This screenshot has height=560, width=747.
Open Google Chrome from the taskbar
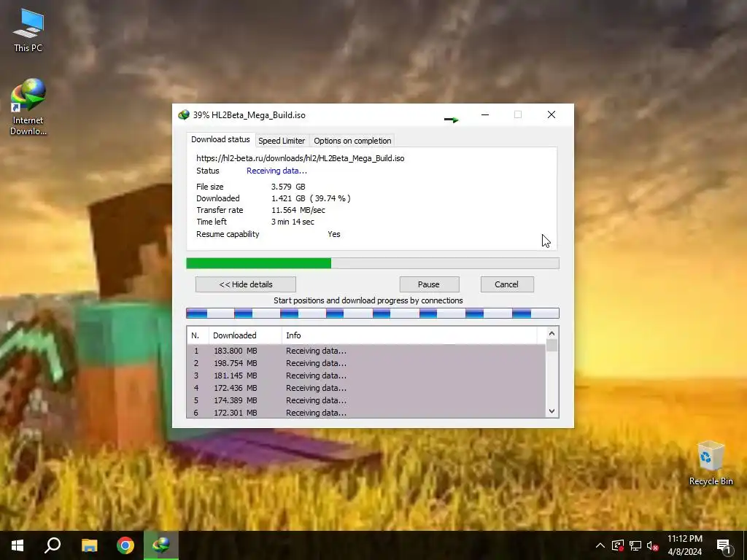(125, 545)
